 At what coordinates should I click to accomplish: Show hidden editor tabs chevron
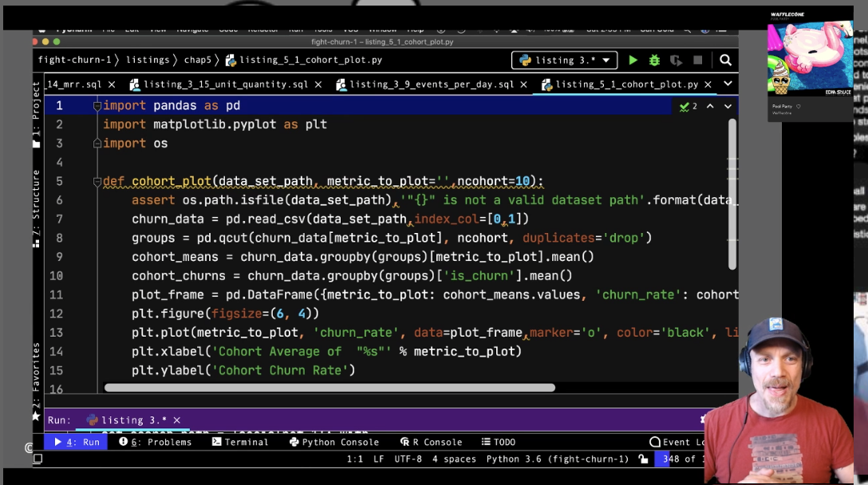[x=728, y=84]
